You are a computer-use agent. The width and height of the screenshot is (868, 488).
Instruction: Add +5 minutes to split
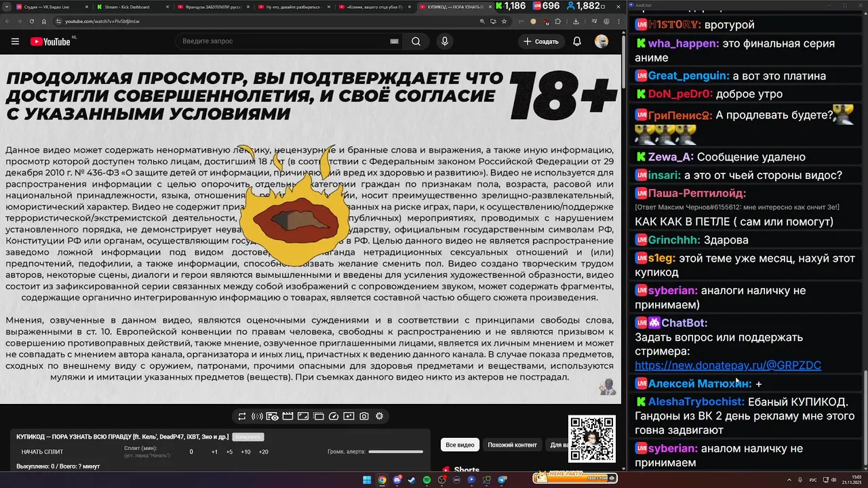click(229, 451)
